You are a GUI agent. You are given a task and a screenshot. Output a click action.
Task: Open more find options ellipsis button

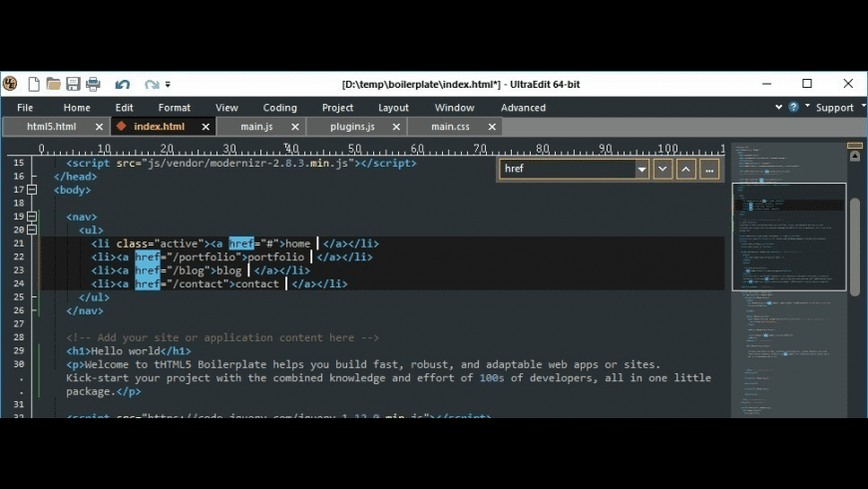[709, 169]
